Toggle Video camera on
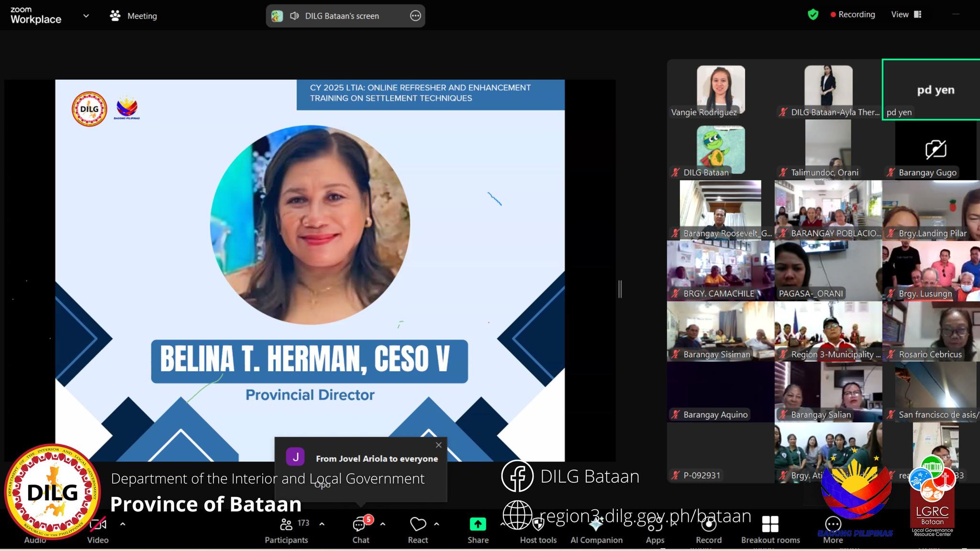Screen dimensions: 980x551 98,530
